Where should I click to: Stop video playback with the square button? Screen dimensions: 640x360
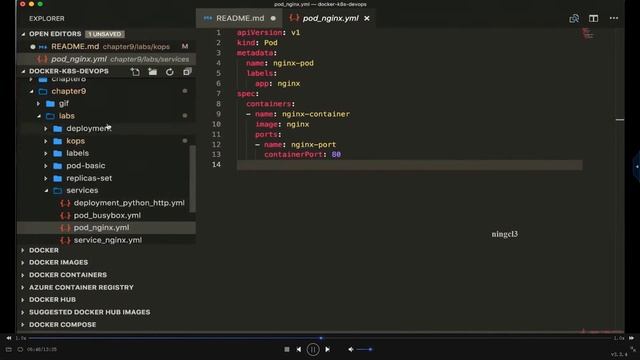click(287, 349)
